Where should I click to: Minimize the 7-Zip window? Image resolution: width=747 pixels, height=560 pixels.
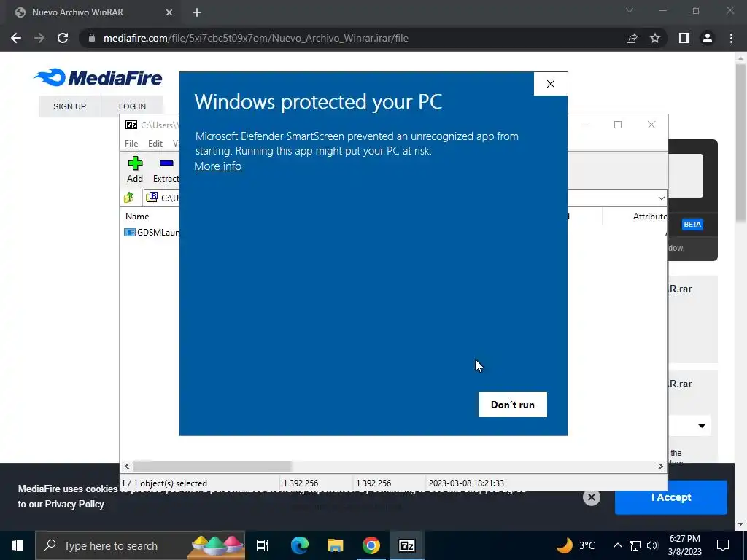click(585, 125)
